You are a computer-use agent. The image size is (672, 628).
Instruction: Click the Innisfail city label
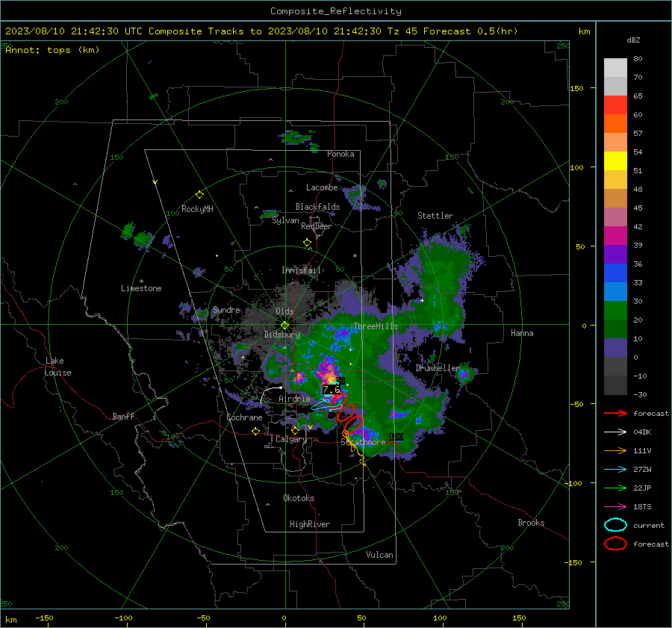tap(301, 270)
